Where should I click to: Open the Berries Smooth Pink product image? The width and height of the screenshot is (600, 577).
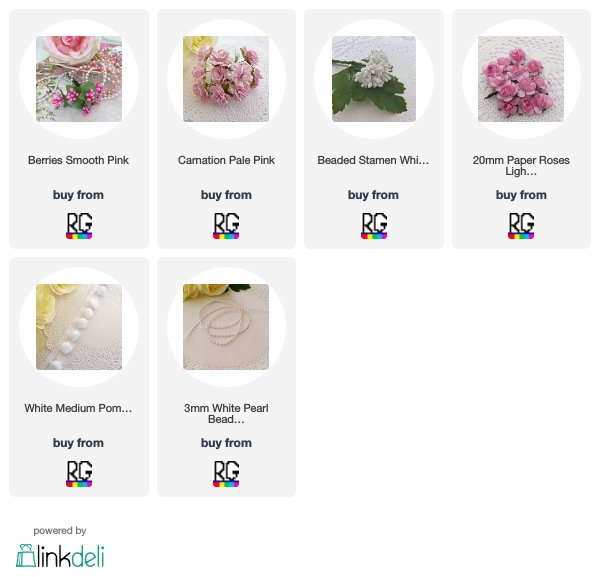click(79, 79)
